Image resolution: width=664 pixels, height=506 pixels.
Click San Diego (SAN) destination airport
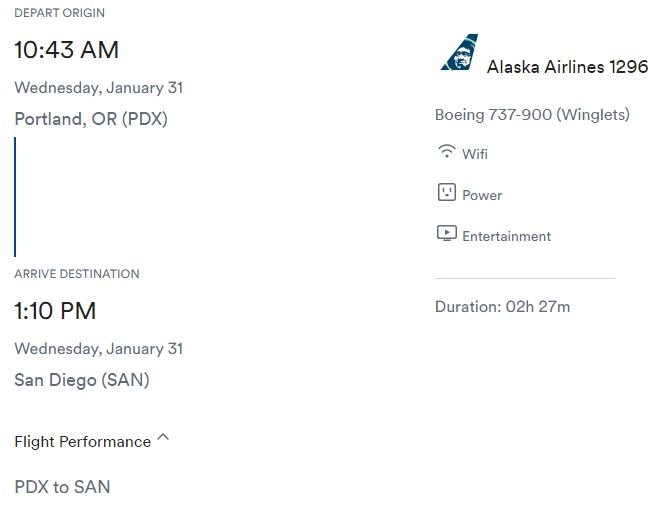[x=82, y=380]
